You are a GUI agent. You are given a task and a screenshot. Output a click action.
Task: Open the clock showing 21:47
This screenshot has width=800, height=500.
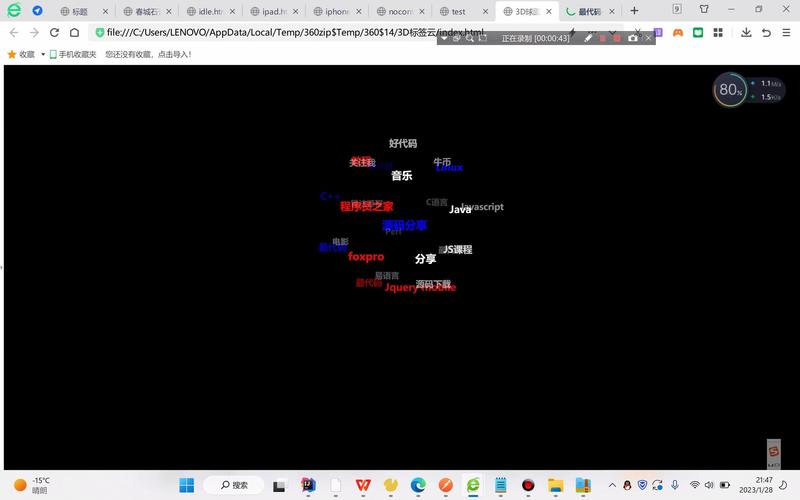(x=756, y=485)
